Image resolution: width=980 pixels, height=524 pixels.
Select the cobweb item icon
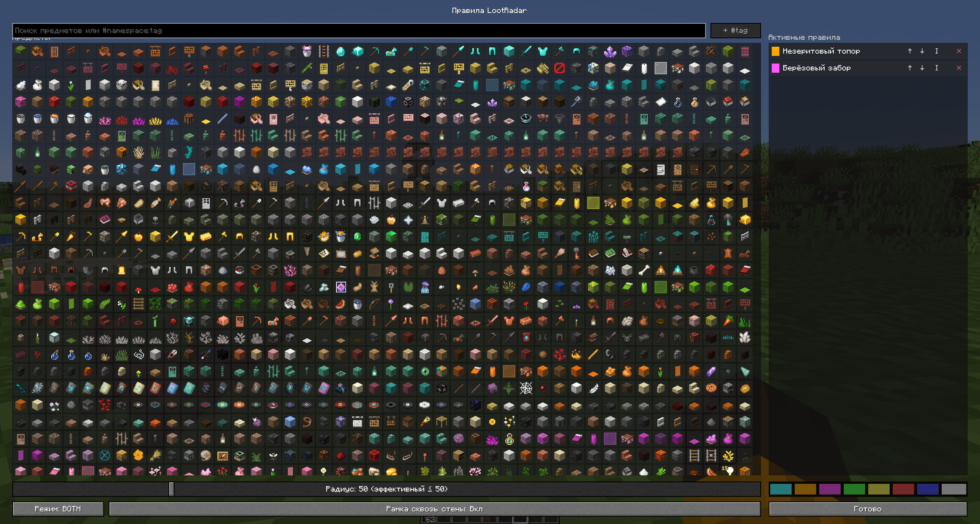pyautogui.click(x=526, y=388)
